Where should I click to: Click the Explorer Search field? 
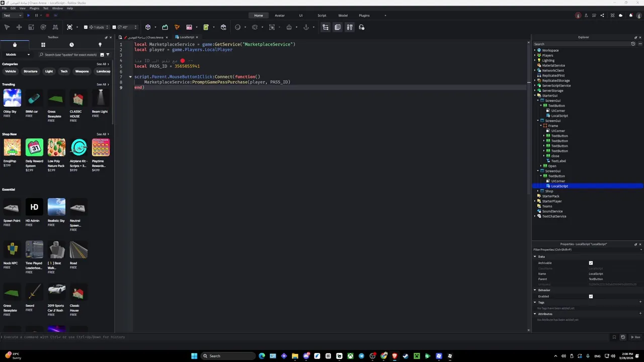581,44
